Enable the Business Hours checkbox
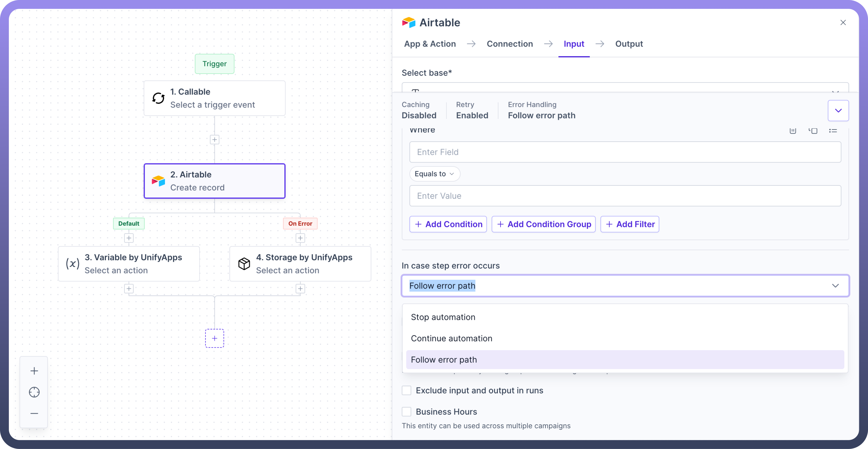 [406, 412]
